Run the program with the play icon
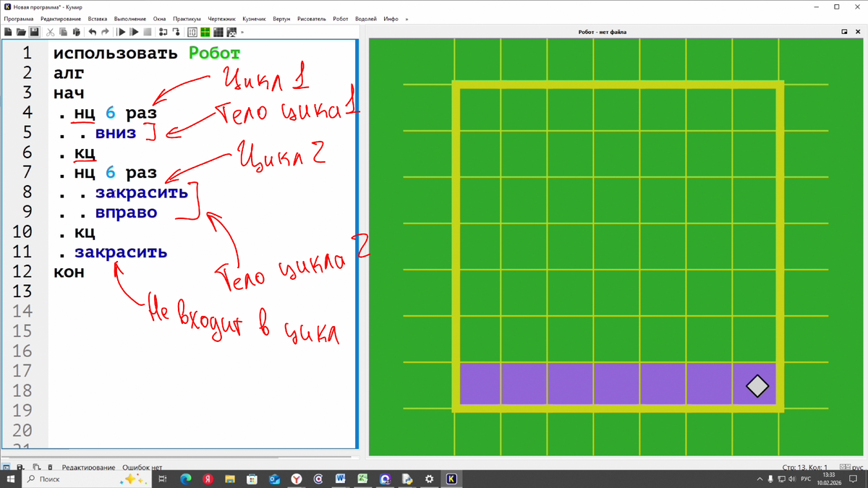The height and width of the screenshot is (488, 868). (x=122, y=32)
